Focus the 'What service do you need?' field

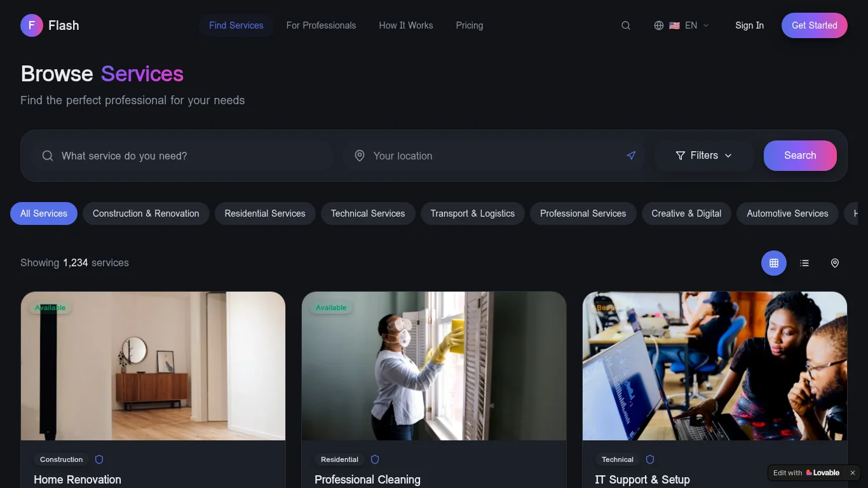pyautogui.click(x=182, y=156)
